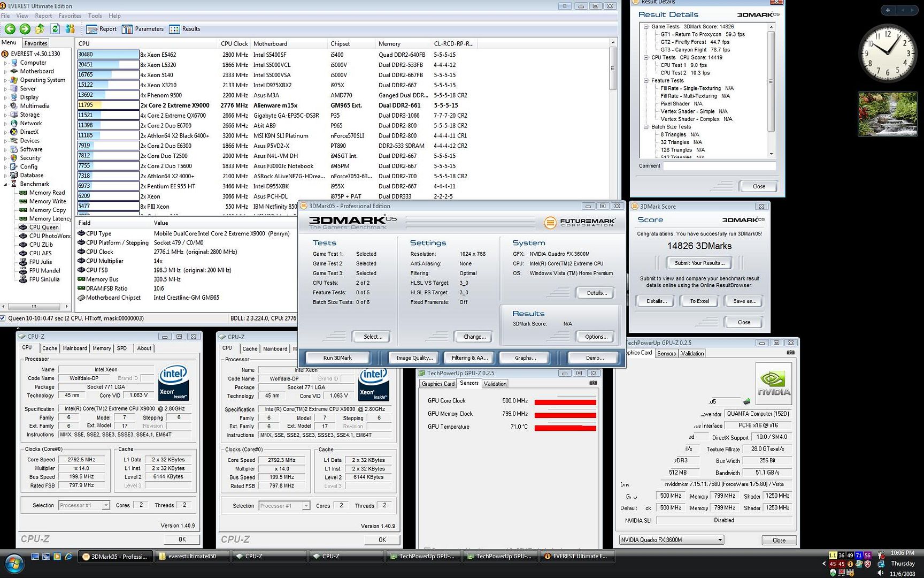
Task: Expand the Operating System tree node
Action: pos(6,80)
